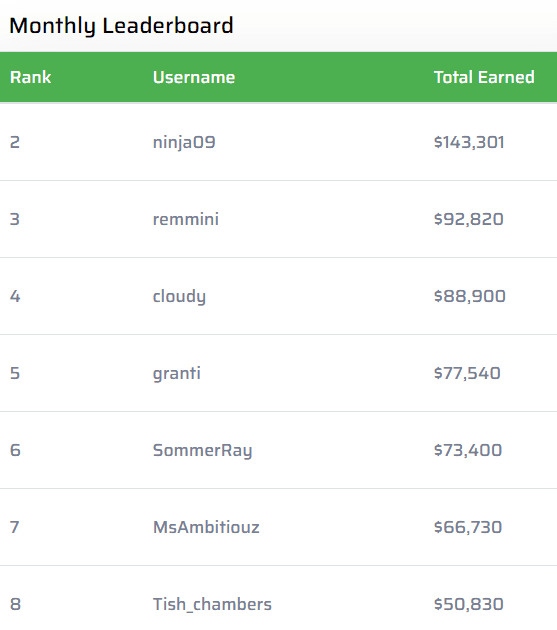
Task: Select username granti
Action: click(x=176, y=374)
